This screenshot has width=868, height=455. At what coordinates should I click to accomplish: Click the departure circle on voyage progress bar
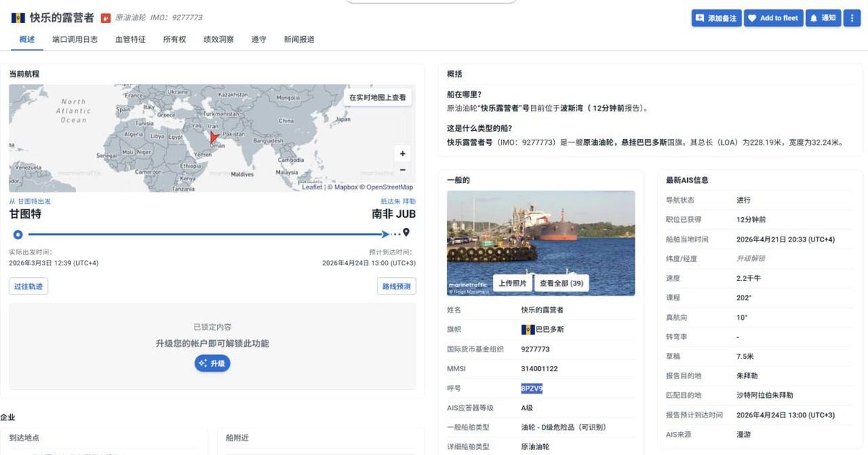coord(18,234)
